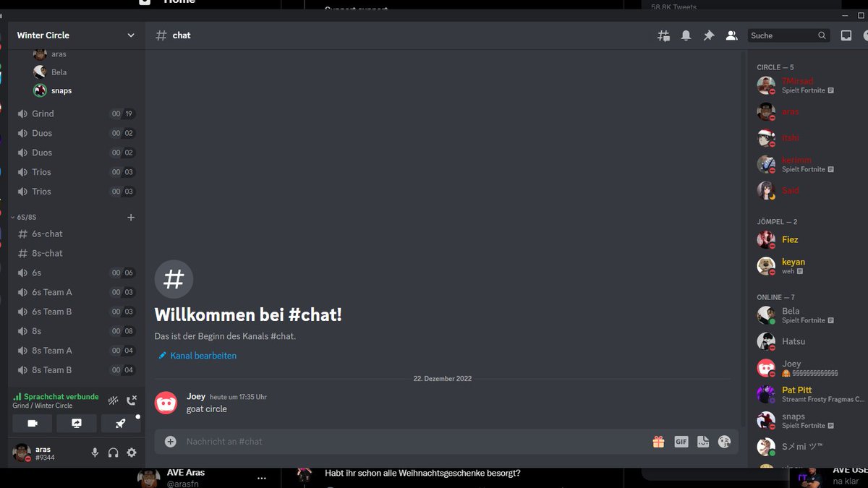Open the sticker picker icon

[x=703, y=441]
